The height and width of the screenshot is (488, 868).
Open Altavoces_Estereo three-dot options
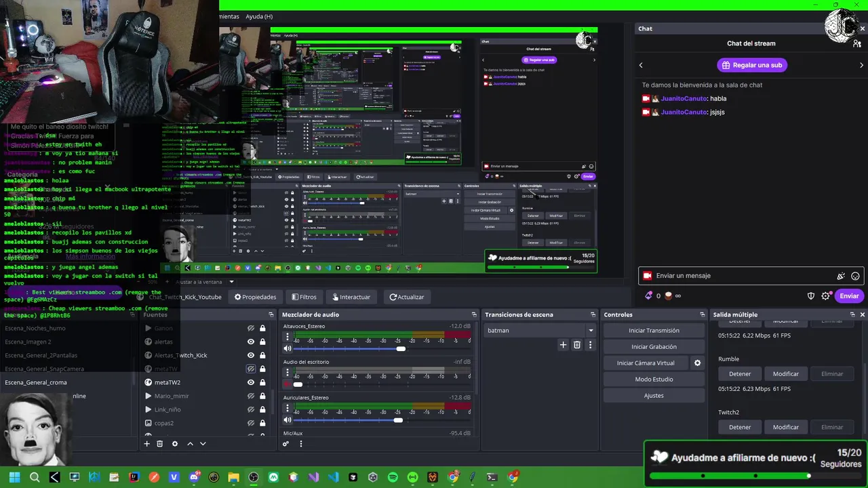pyautogui.click(x=288, y=337)
